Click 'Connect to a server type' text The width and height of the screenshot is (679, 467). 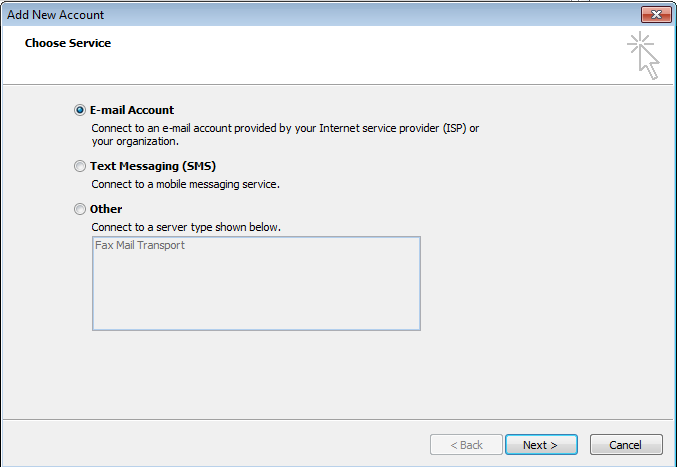[x=186, y=227]
